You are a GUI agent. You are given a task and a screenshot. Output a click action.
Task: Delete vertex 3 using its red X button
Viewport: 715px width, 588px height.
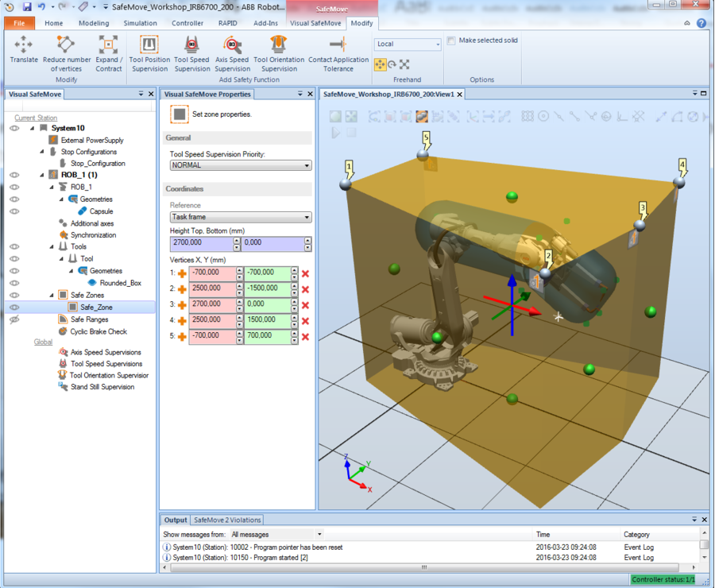305,304
